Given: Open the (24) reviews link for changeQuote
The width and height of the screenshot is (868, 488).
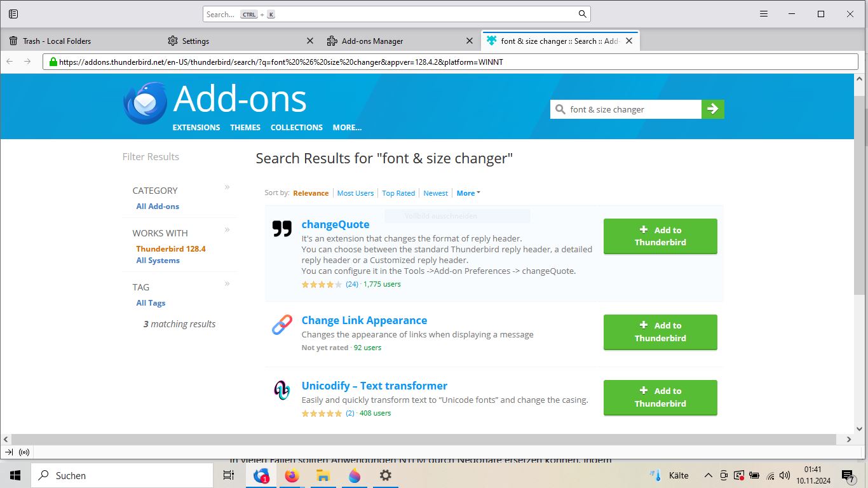Looking at the screenshot, I should tap(352, 284).
